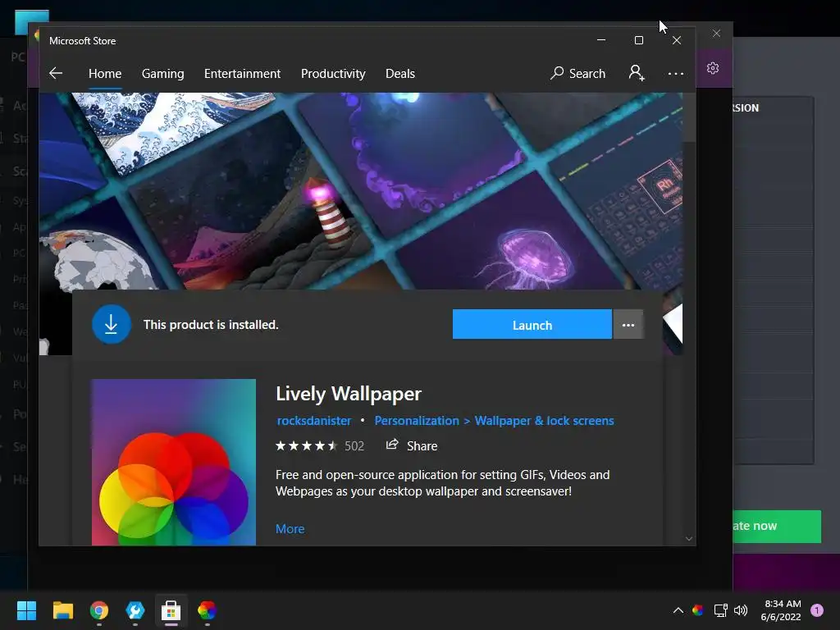Open the rocksdanister publisher link

[314, 421]
